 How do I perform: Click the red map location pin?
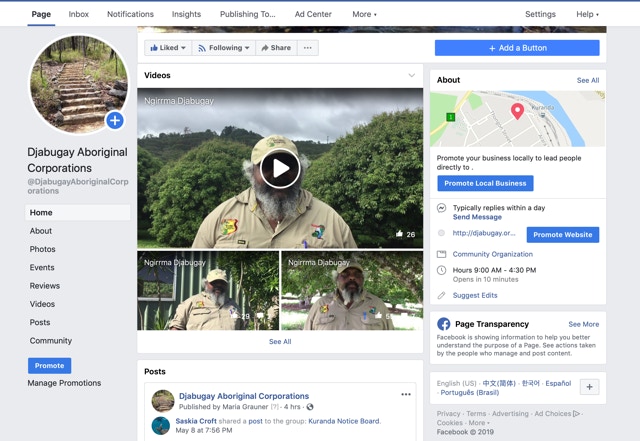point(517,111)
